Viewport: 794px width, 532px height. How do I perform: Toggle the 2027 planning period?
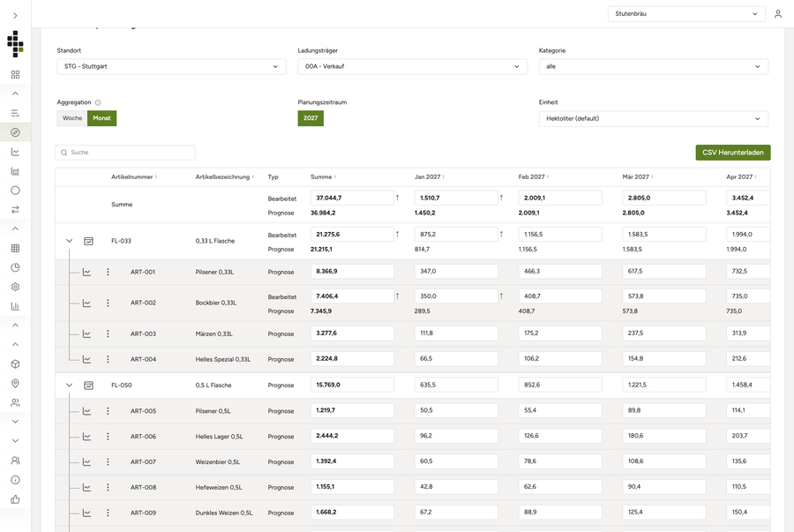[311, 118]
